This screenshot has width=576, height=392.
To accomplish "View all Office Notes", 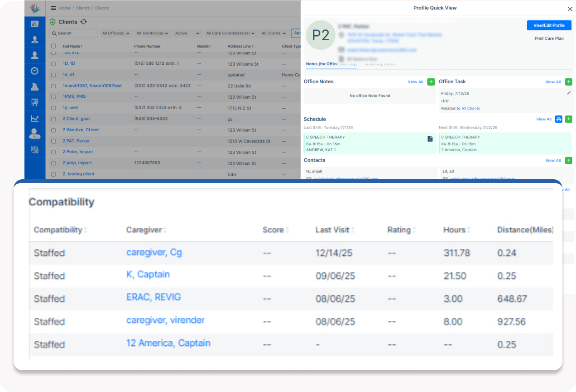I will tap(415, 82).
